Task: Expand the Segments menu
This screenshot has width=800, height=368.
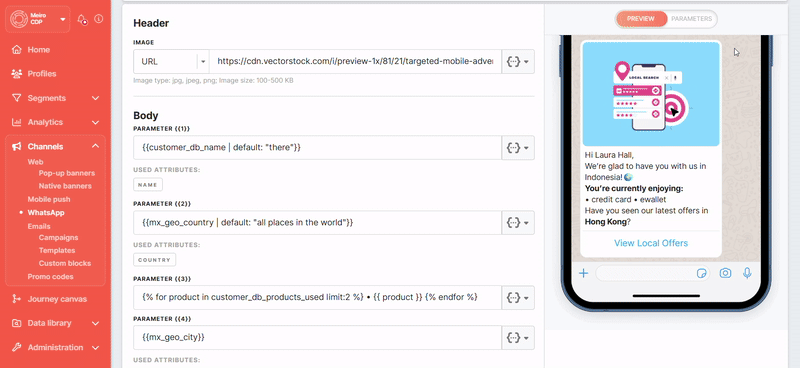Action: (95, 98)
